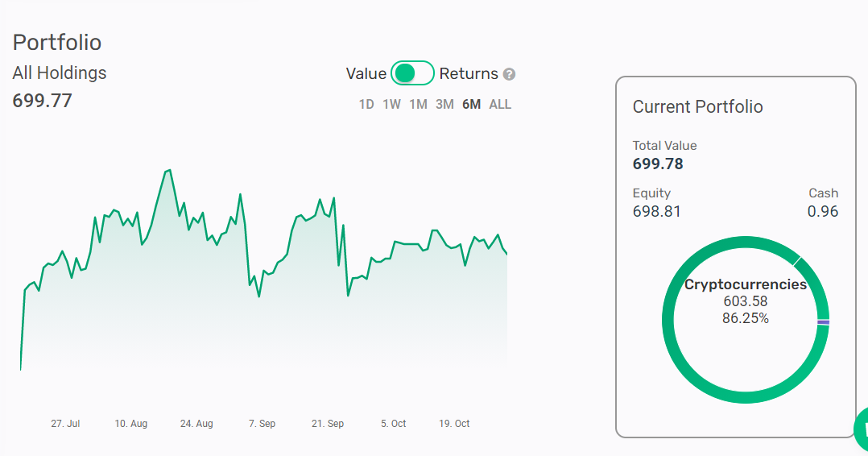868x456 pixels.
Task: Click the purple cash segment of donut
Action: 823,322
